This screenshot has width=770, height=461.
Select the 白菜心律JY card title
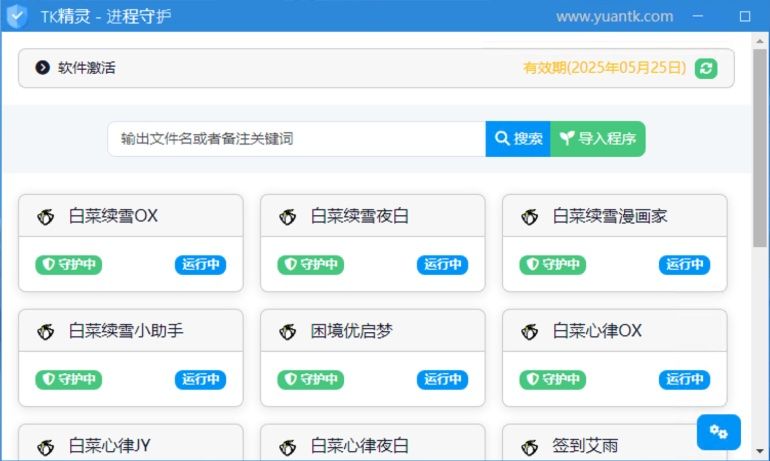pyautogui.click(x=110, y=446)
